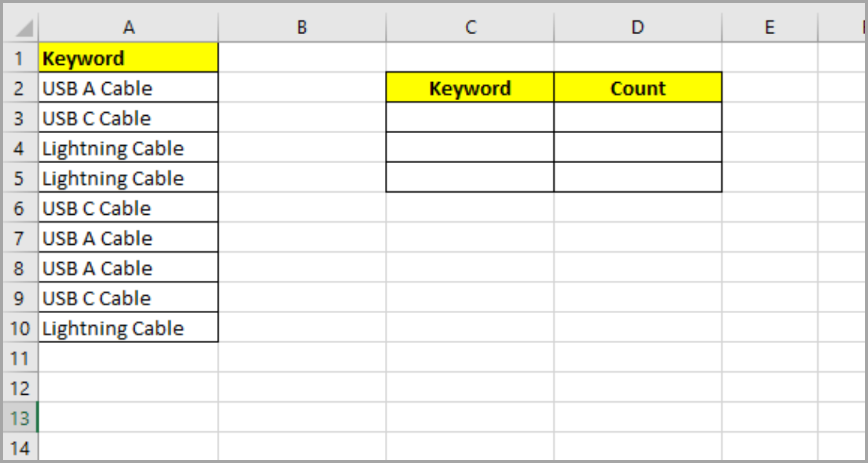Select the column E header
This screenshot has height=463, width=868.
tap(770, 27)
